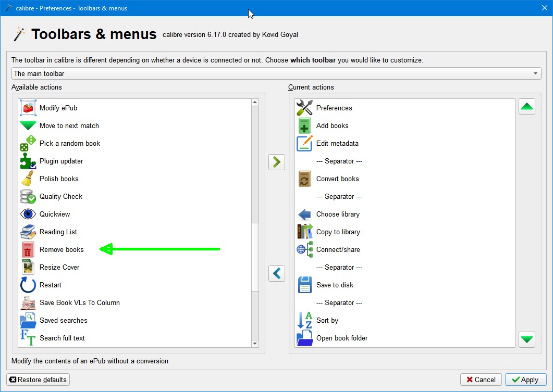
Task: Click the Convert books brown book icon
Action: click(x=304, y=179)
